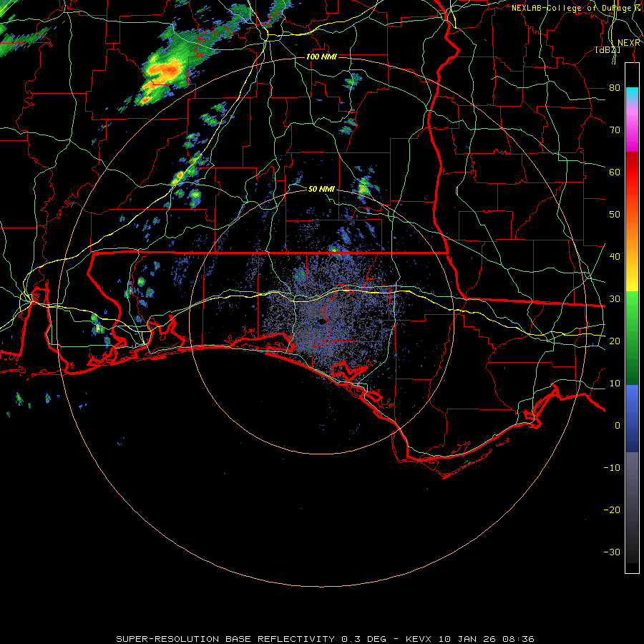The width and height of the screenshot is (644, 644).
Task: Click the -10 value on the dBZ scale
Action: pos(612,468)
